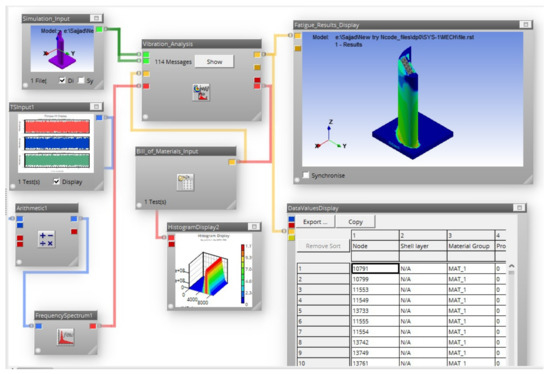Image resolution: width=550 pixels, height=374 pixels.
Task: Uncheck the Display checkbox in TSInput1
Action: [56, 181]
